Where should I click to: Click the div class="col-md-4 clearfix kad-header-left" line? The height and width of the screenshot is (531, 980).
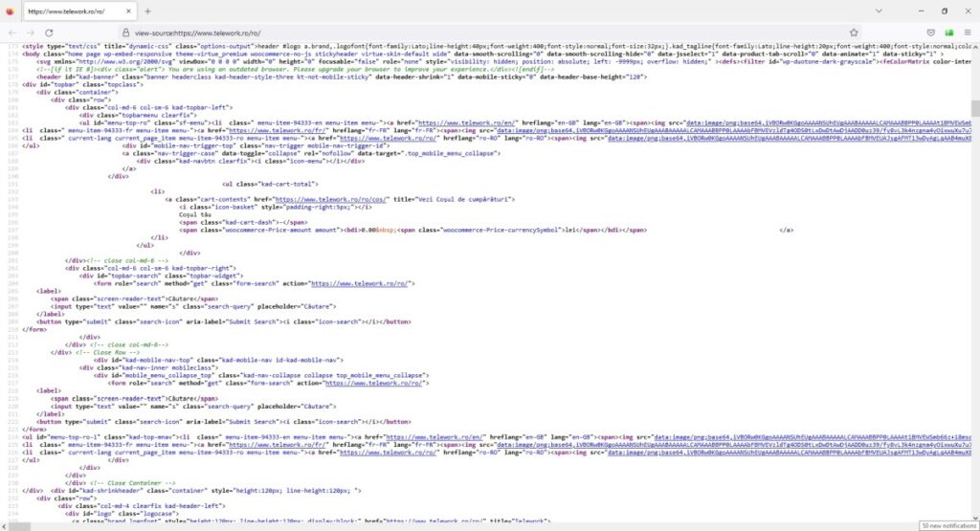150,506
